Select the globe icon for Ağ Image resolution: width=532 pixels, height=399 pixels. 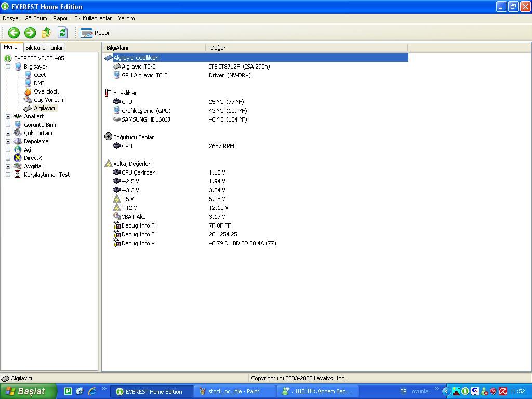pyautogui.click(x=17, y=150)
